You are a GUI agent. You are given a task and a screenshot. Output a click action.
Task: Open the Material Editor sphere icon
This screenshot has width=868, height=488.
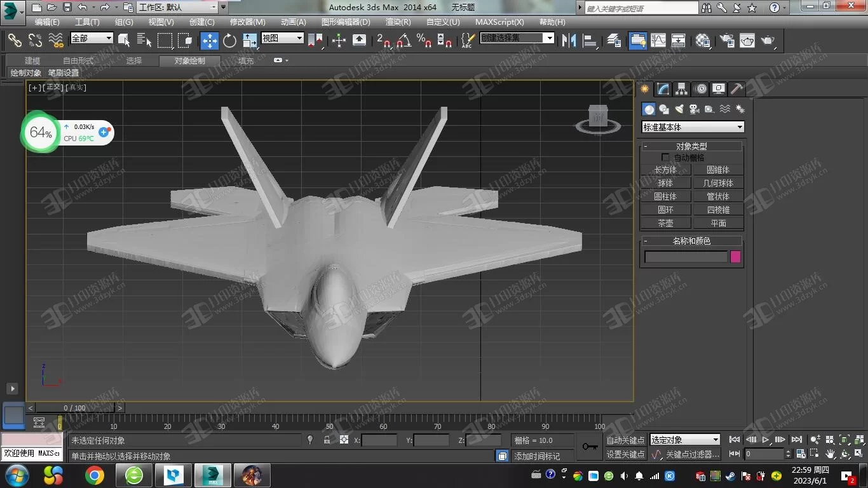tap(703, 40)
